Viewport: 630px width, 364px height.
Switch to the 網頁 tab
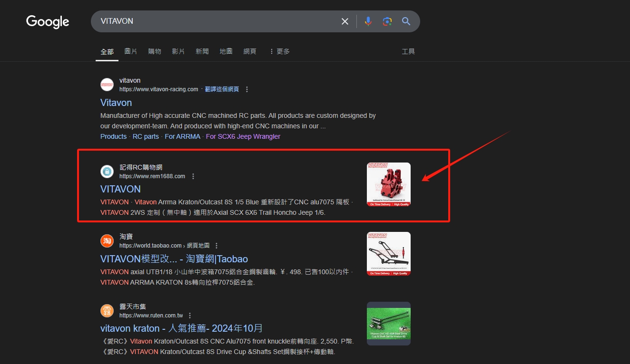coord(250,51)
